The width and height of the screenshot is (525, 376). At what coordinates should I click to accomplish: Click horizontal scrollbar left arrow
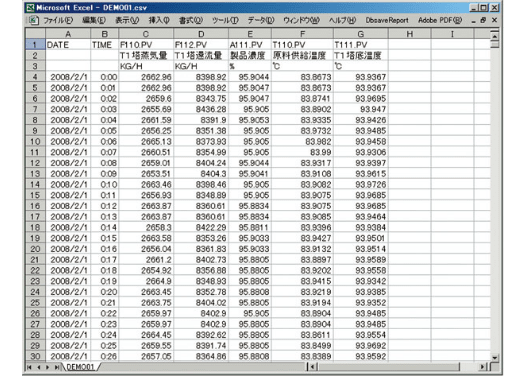point(312,367)
